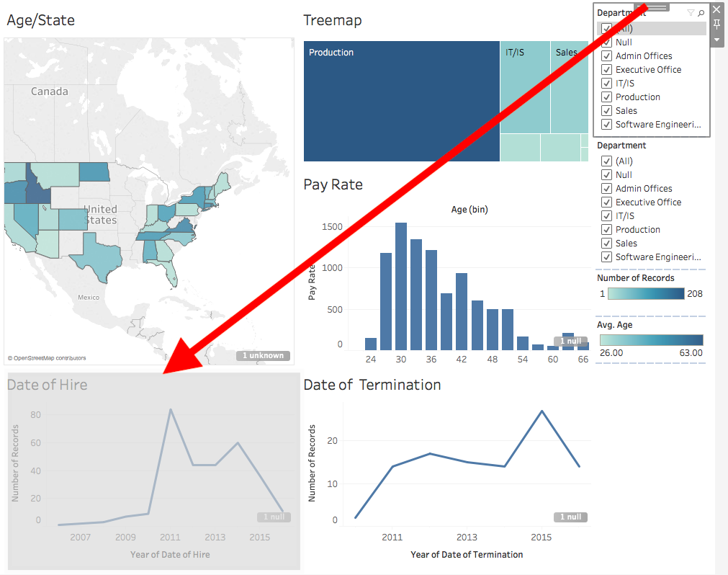Toggle IT/IS in lower Department filter
The height and width of the screenshot is (575, 728).
click(606, 216)
